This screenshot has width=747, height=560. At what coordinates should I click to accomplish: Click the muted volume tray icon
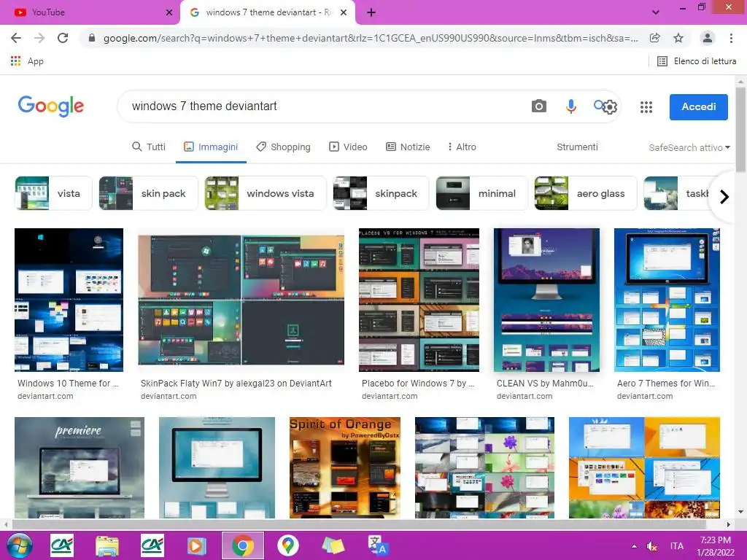651,546
